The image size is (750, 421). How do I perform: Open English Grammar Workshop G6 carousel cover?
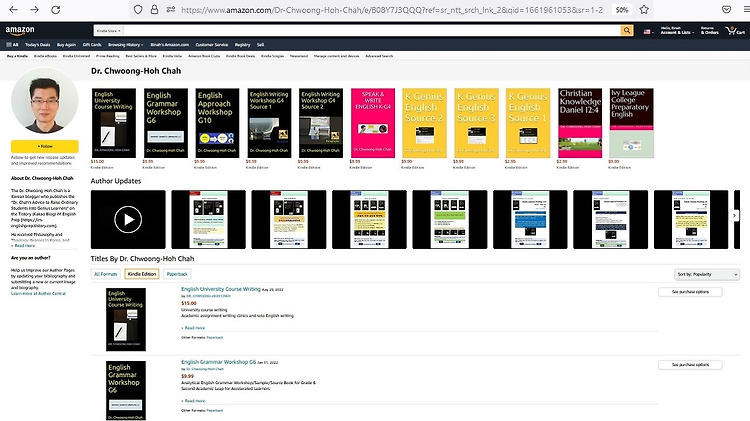pos(165,123)
